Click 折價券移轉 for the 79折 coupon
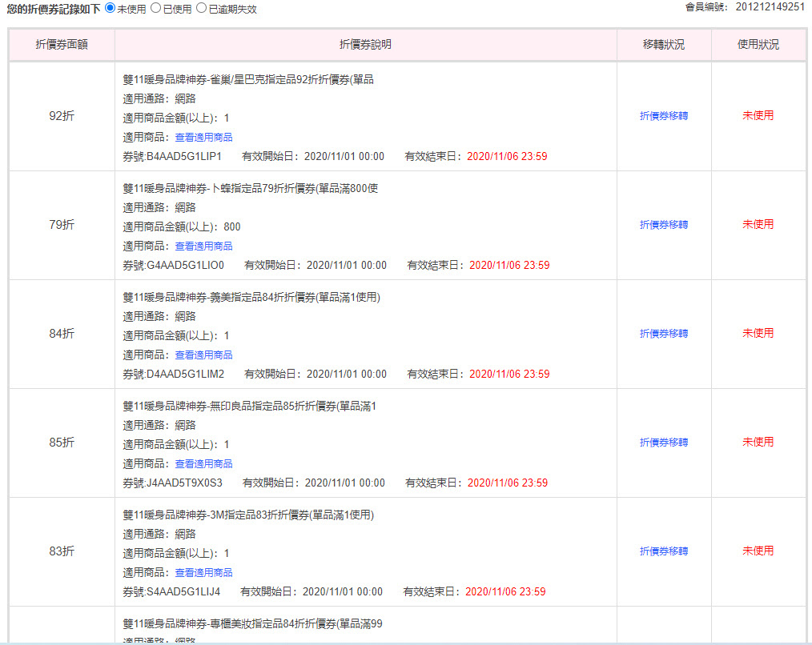812x645 pixels. pyautogui.click(x=663, y=225)
